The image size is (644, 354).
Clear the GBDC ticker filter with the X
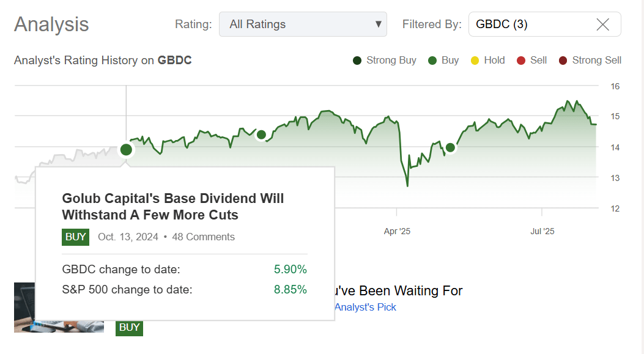[x=602, y=24]
